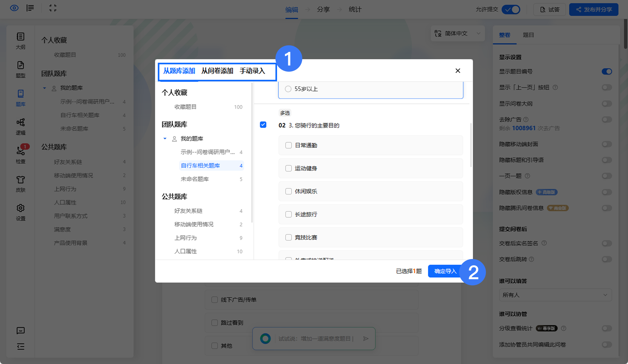This screenshot has height=364, width=628.
Task: Click the dialog question list scrollbar
Action: (471, 145)
